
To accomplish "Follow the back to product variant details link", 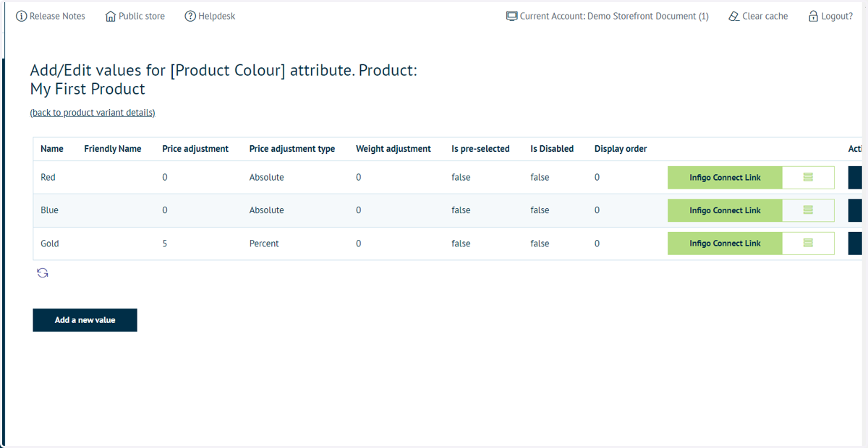I will [93, 113].
